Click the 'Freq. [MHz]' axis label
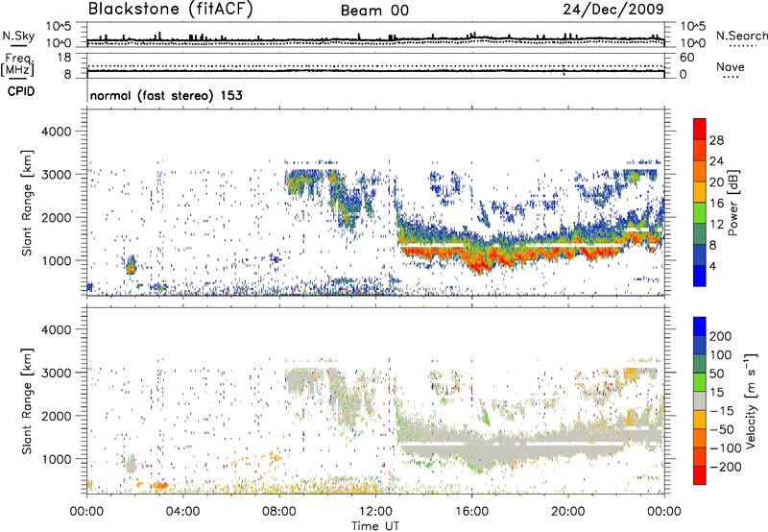The height and width of the screenshot is (532, 768). (x=17, y=65)
